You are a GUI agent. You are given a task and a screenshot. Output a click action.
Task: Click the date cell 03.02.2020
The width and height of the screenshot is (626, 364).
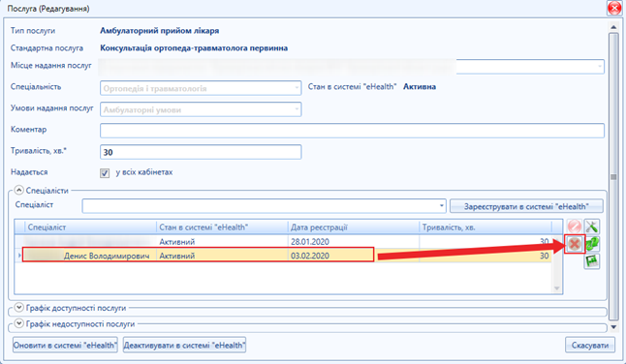[310, 256]
